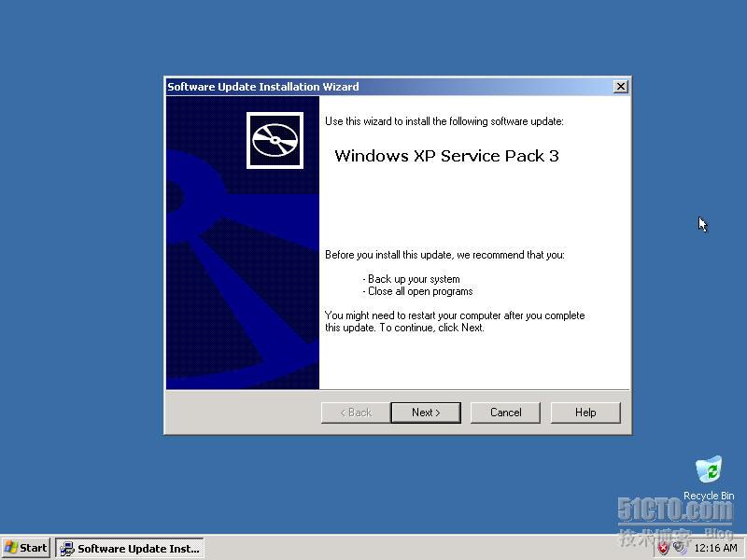Image resolution: width=747 pixels, height=560 pixels.
Task: Click the wizard title bar text
Action: pos(263,87)
